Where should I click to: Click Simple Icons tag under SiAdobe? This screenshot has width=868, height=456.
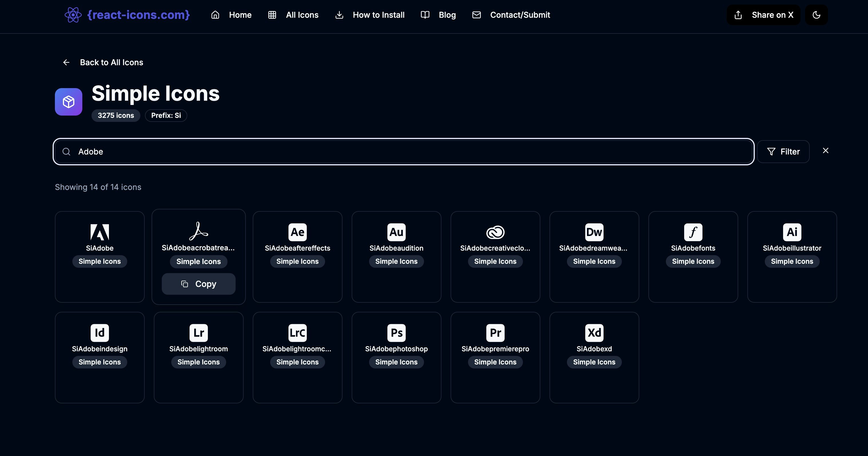click(x=100, y=261)
